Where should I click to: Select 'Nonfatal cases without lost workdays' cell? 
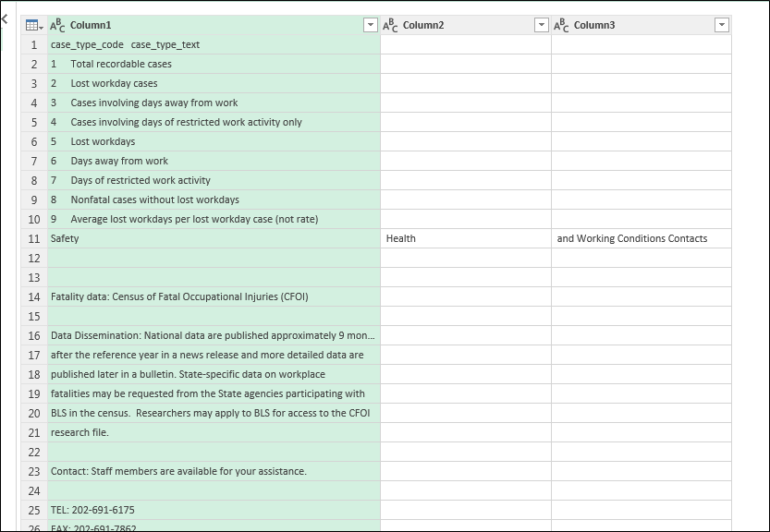(x=214, y=199)
